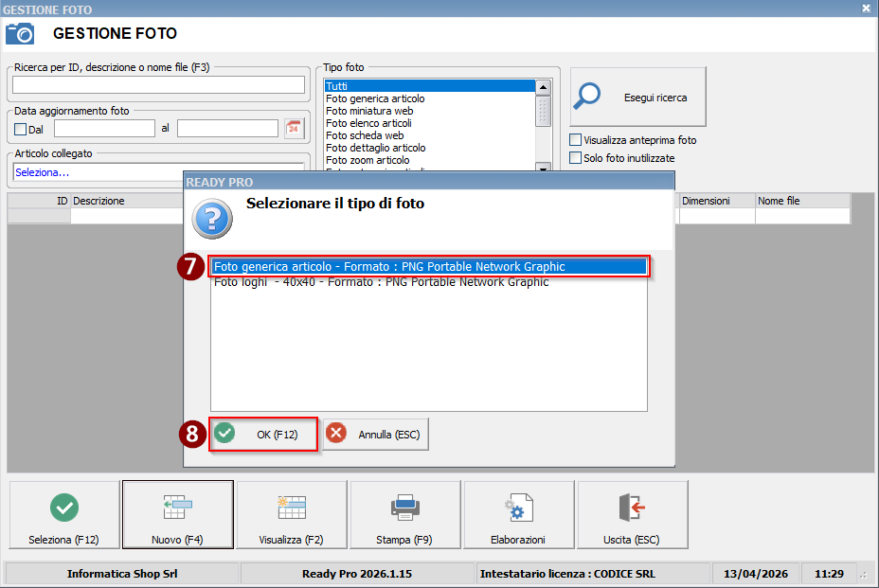Screen dimensions: 879x588
Task: Click the Nuovo (F4) button
Action: pos(178,515)
